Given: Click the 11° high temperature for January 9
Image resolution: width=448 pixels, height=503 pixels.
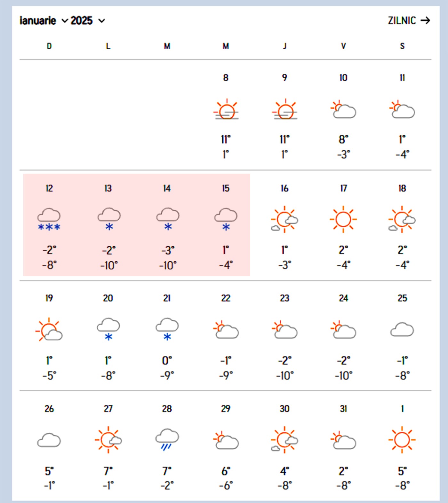Looking at the screenshot, I should point(284,139).
